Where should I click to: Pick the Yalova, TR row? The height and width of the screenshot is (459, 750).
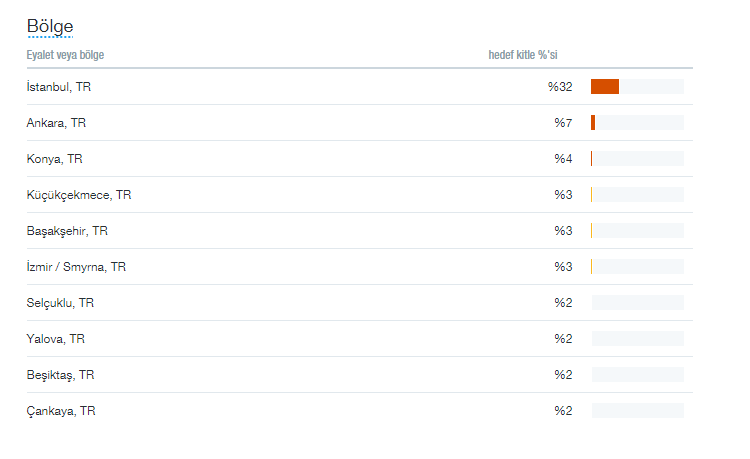point(56,339)
